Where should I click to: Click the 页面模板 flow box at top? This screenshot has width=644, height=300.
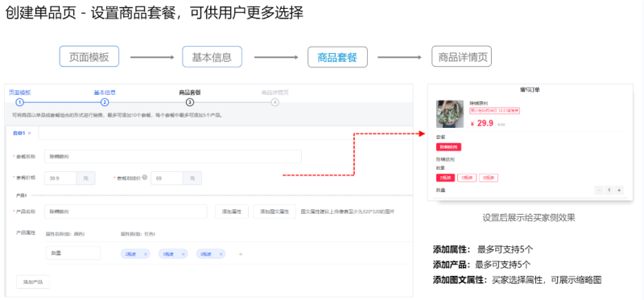tap(89, 56)
